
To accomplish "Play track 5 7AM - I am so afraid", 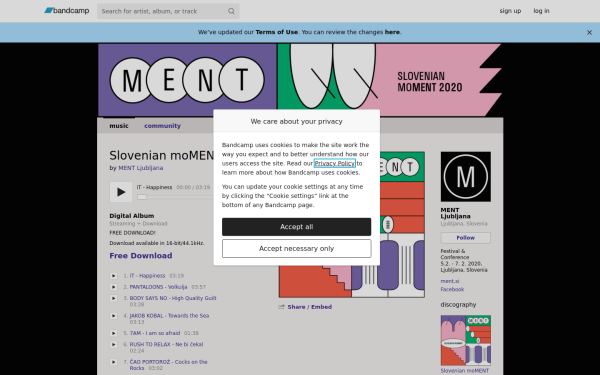I will [113, 333].
